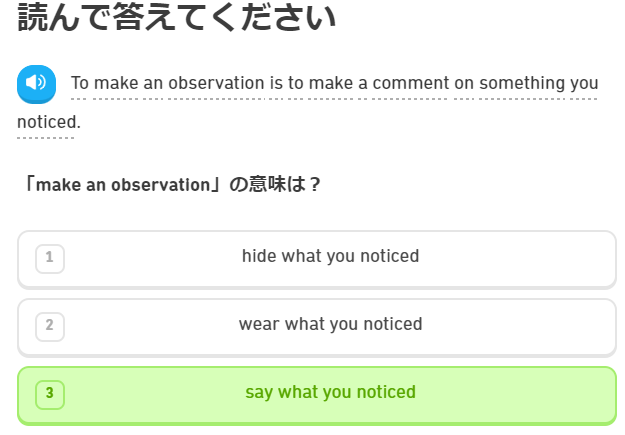Viewport: 625px width, 435px height.
Task: Select answer "hide what you noticed"
Action: click(330, 257)
